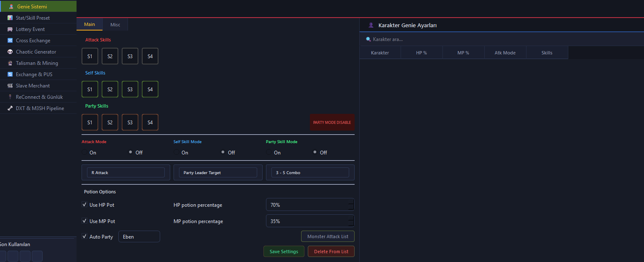The height and width of the screenshot is (262, 644).
Task: Select Self Skills slot S1
Action: coord(90,89)
